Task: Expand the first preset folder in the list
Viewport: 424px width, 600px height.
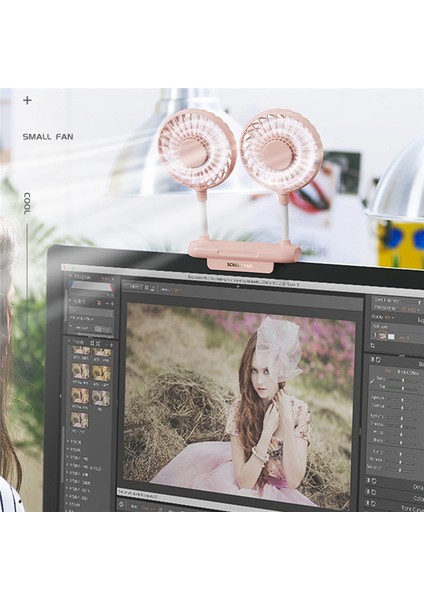Action: [68, 441]
